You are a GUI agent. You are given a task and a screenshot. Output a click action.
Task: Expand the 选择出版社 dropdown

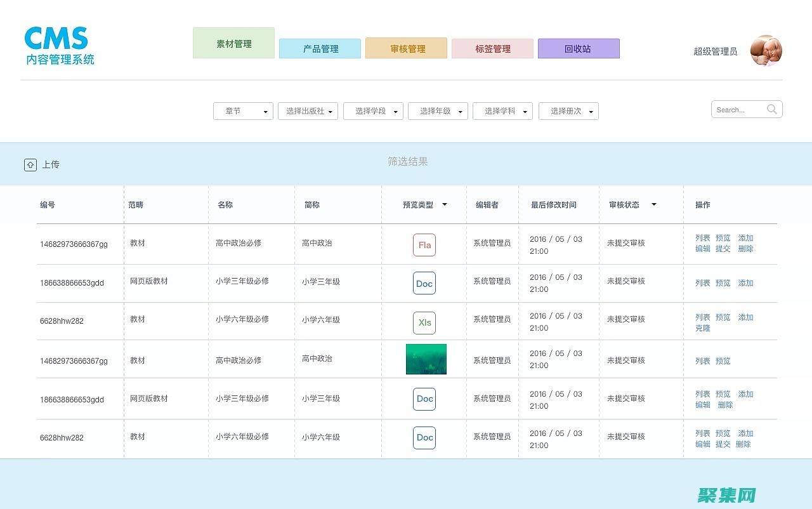click(308, 111)
